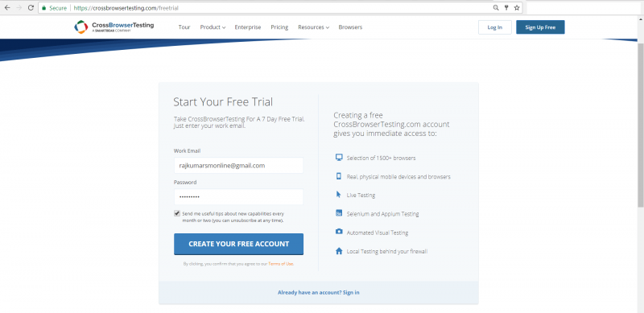Open the Browsers page
644x313 pixels.
tap(350, 27)
